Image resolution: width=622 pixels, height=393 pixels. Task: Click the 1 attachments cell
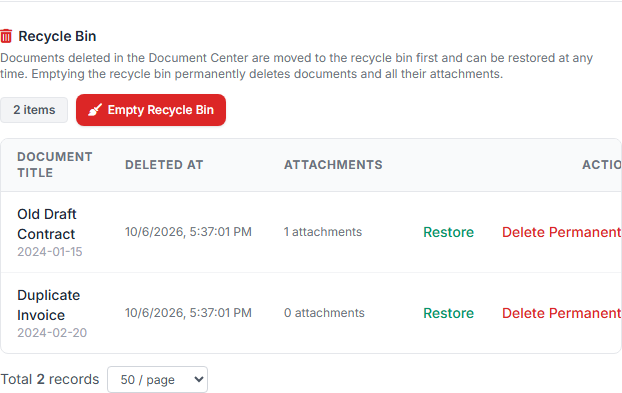click(323, 232)
